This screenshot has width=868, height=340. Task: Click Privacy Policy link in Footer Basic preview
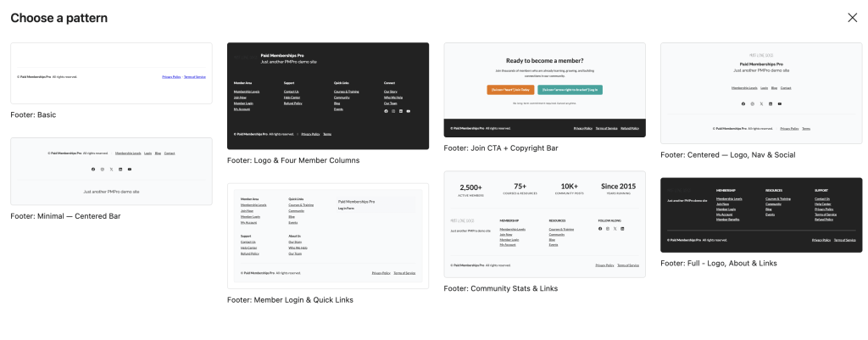171,77
